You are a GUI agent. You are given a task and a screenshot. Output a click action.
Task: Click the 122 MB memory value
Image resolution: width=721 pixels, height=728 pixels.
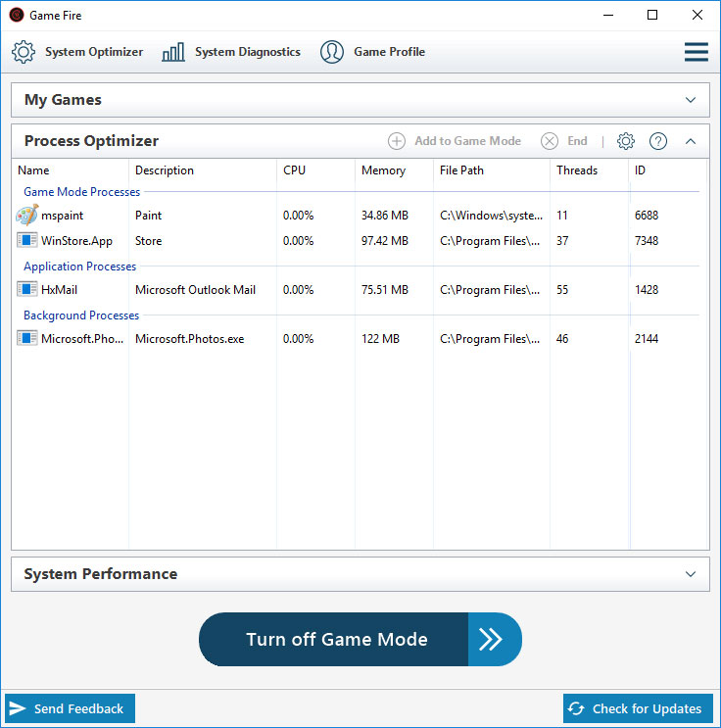(x=380, y=338)
